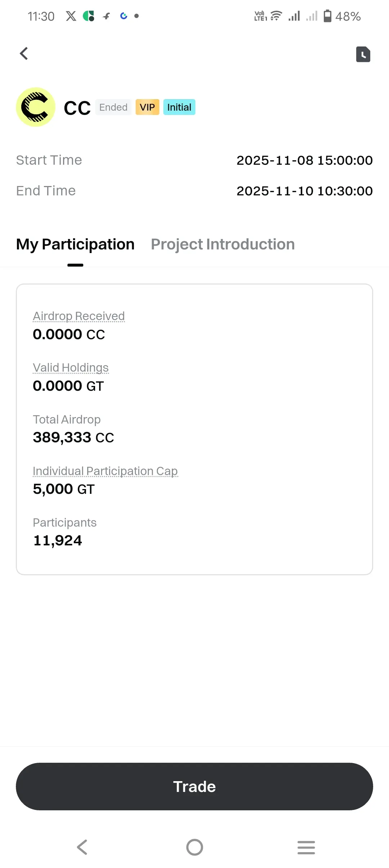Tap the Individual Participation Cap info label
Viewport: 389px width, 868px height.
click(105, 471)
